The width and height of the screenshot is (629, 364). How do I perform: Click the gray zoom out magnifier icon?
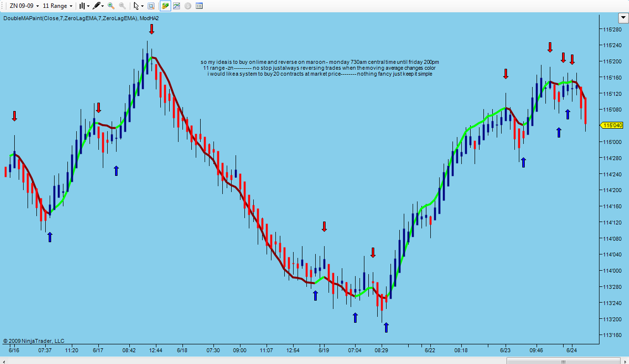122,6
